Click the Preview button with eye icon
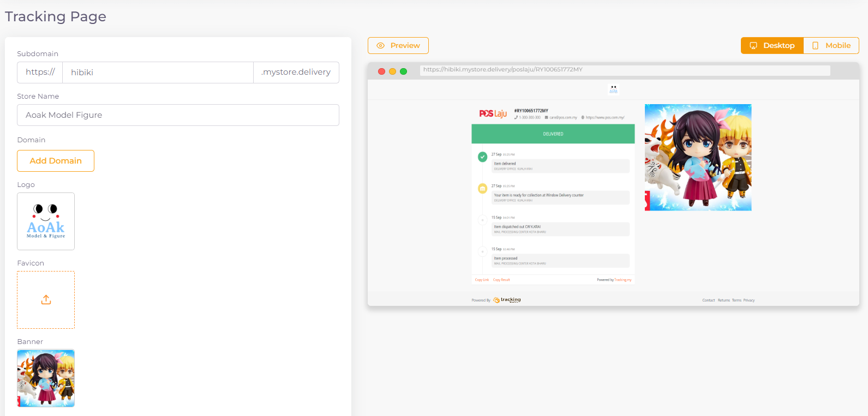The width and height of the screenshot is (868, 416). [398, 46]
